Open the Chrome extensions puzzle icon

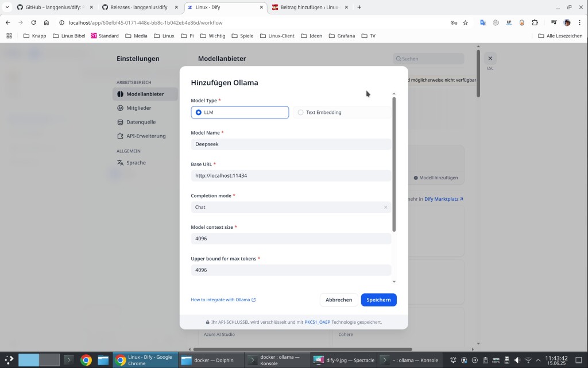point(535,22)
